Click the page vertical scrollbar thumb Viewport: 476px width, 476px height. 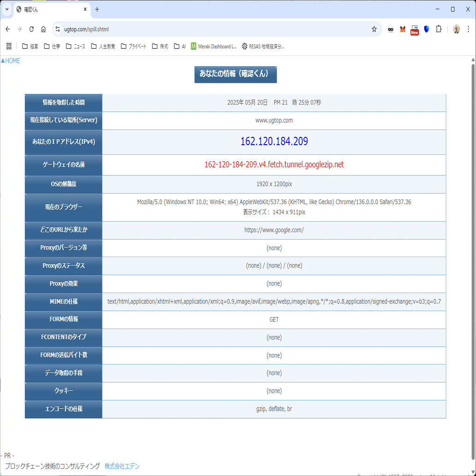click(x=473, y=261)
